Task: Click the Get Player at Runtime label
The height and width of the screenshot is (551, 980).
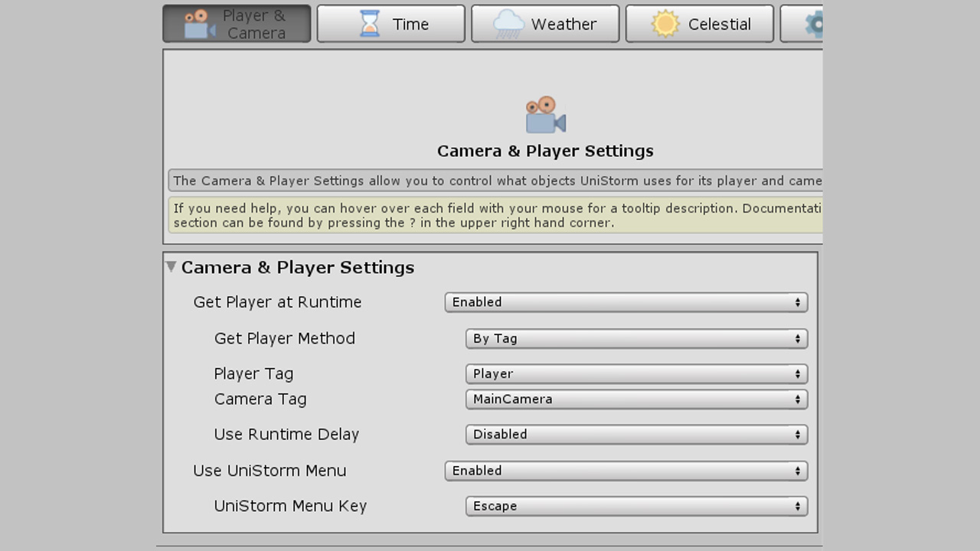Action: (x=277, y=302)
